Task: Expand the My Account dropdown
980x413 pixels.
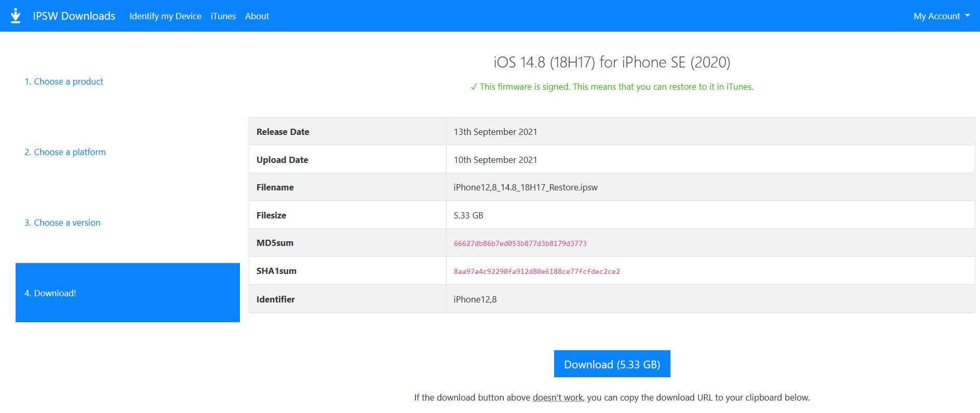Action: (x=941, y=16)
